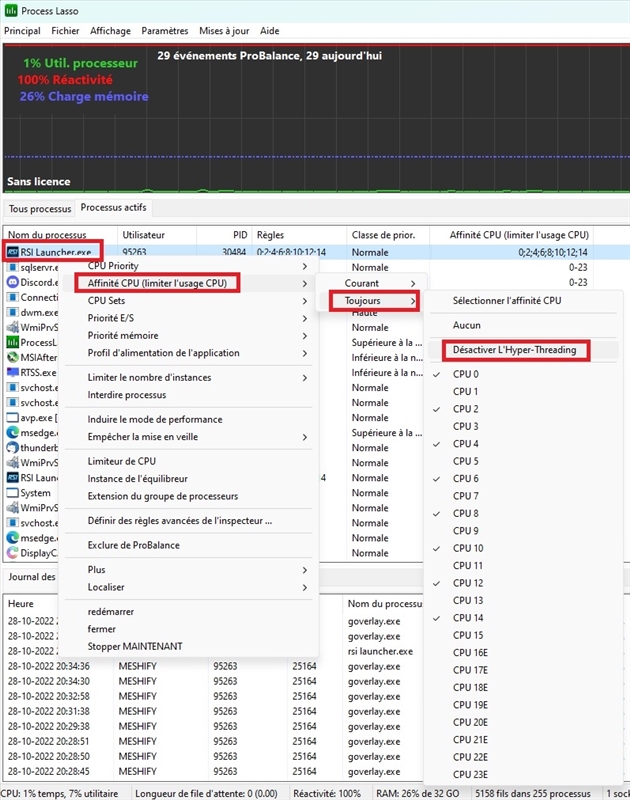This screenshot has height=800, width=630.
Task: Uncheck CPU 0 in affinity list
Action: [x=465, y=374]
